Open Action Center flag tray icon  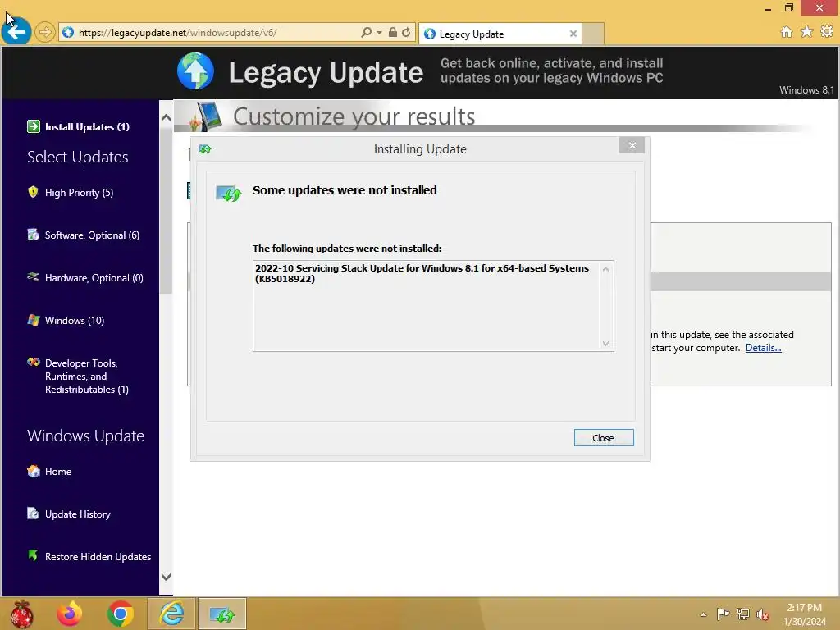tap(723, 614)
